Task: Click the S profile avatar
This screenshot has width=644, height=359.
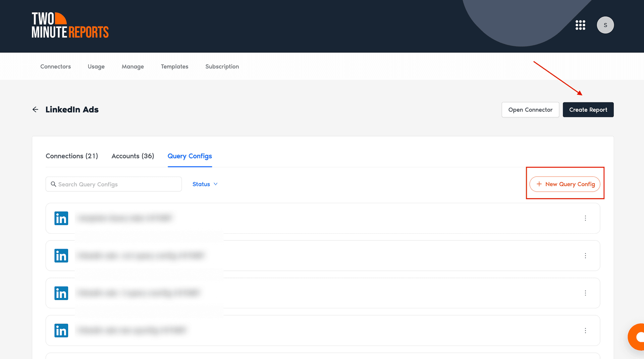Action: [x=605, y=25]
